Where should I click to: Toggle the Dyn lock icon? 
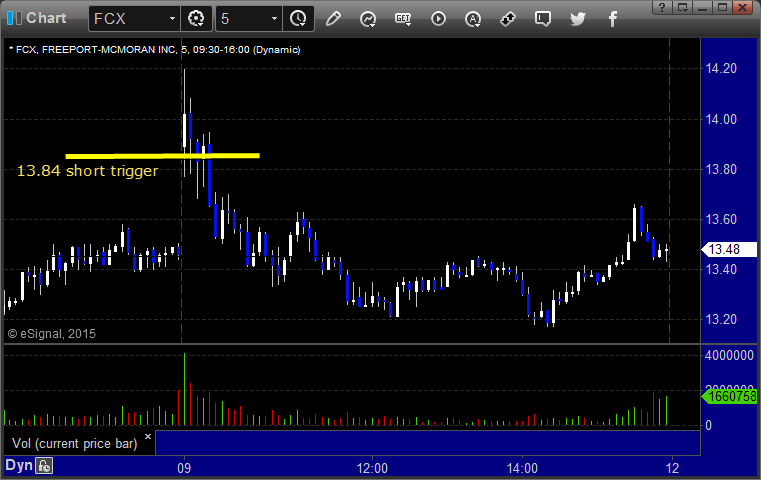(x=44, y=466)
